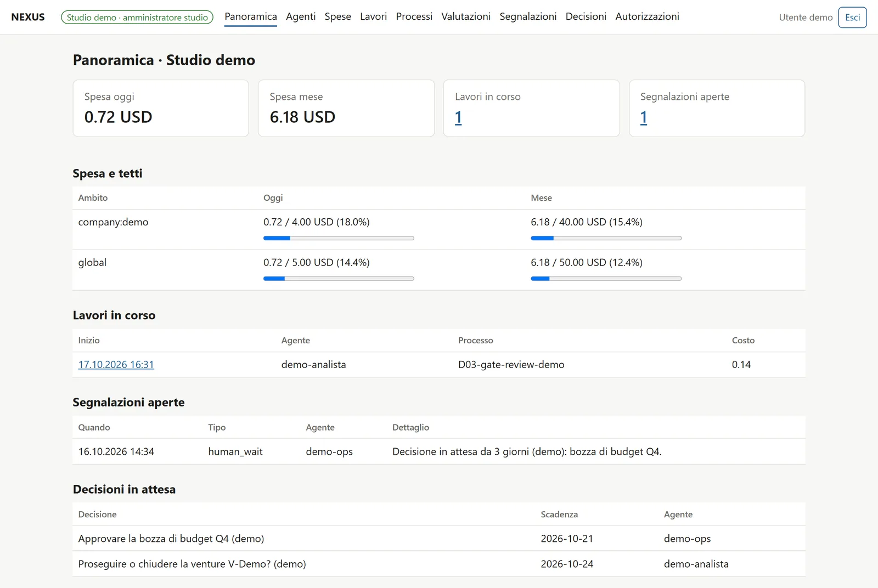Click the human_wait type cell

(x=235, y=452)
